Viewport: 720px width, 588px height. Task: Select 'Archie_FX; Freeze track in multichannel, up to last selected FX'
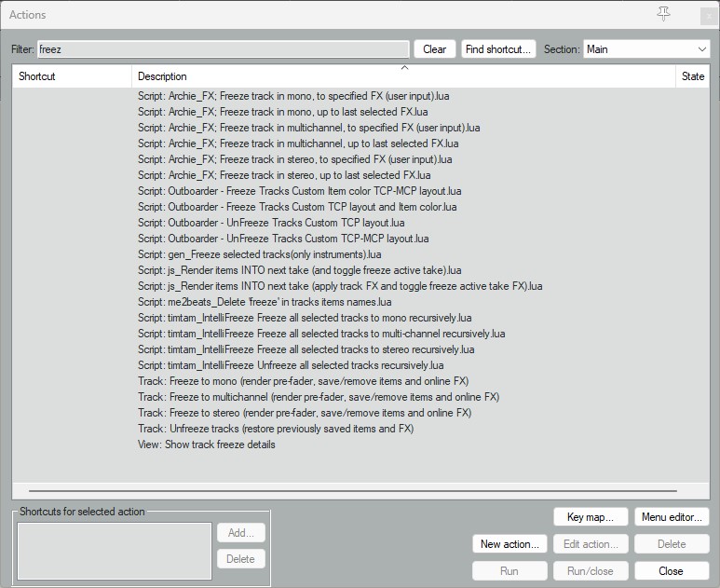(298, 144)
